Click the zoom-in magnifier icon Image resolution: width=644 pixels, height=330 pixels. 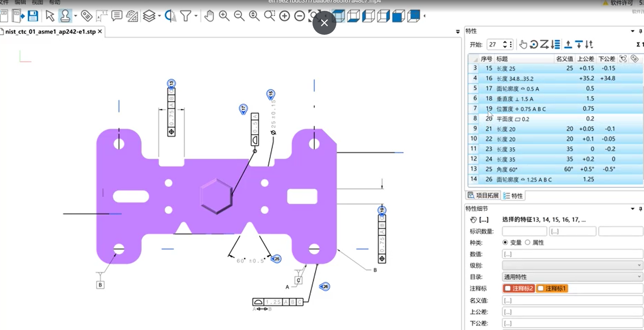pyautogui.click(x=224, y=16)
